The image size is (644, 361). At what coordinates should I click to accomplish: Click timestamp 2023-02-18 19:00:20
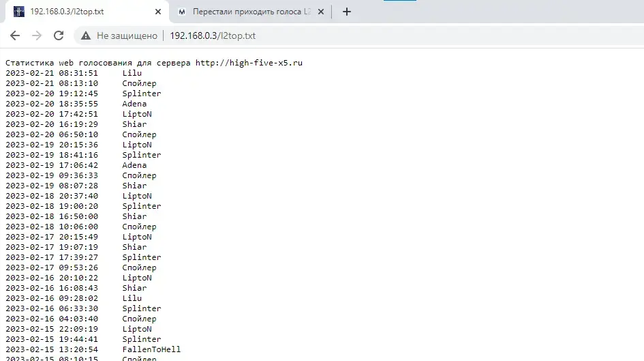click(x=52, y=206)
